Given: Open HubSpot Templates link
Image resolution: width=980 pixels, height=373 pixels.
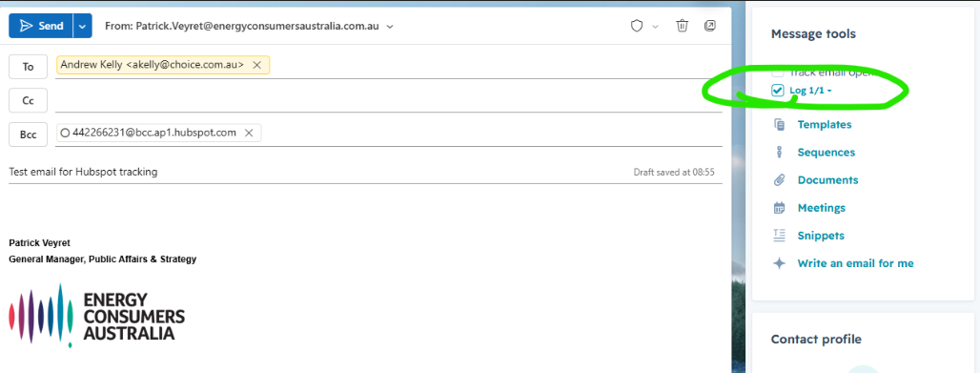Looking at the screenshot, I should click(x=825, y=125).
